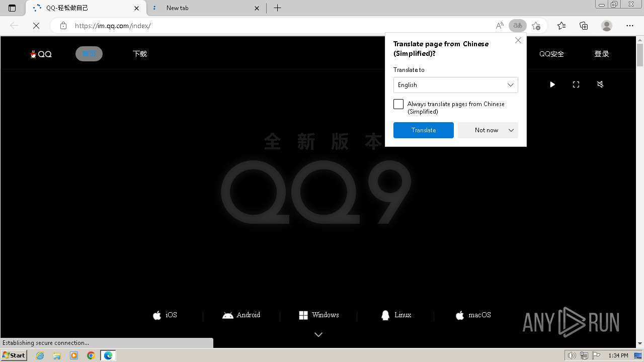Open the Translate to language dropdown
Screen dimensions: 644x362
click(x=455, y=85)
